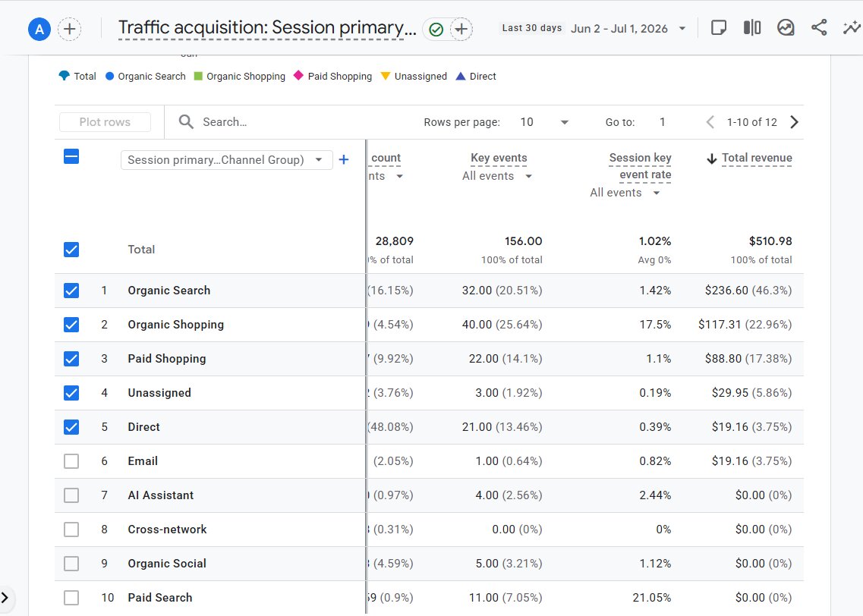
Task: Open the date range dropdown arrow
Action: pos(682,29)
